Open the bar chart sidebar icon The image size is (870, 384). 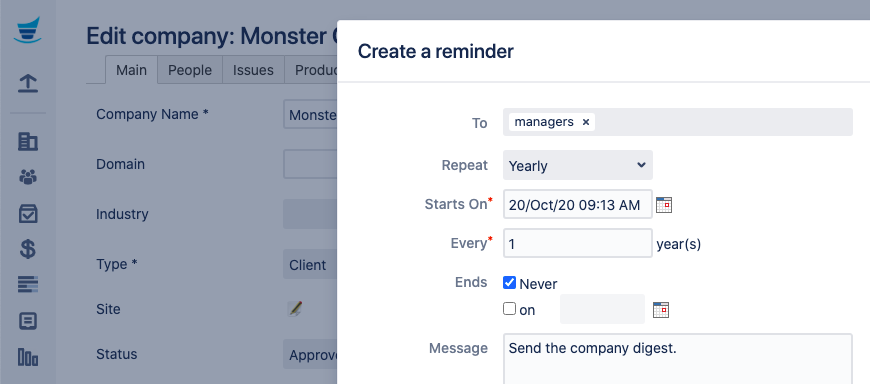pyautogui.click(x=28, y=357)
